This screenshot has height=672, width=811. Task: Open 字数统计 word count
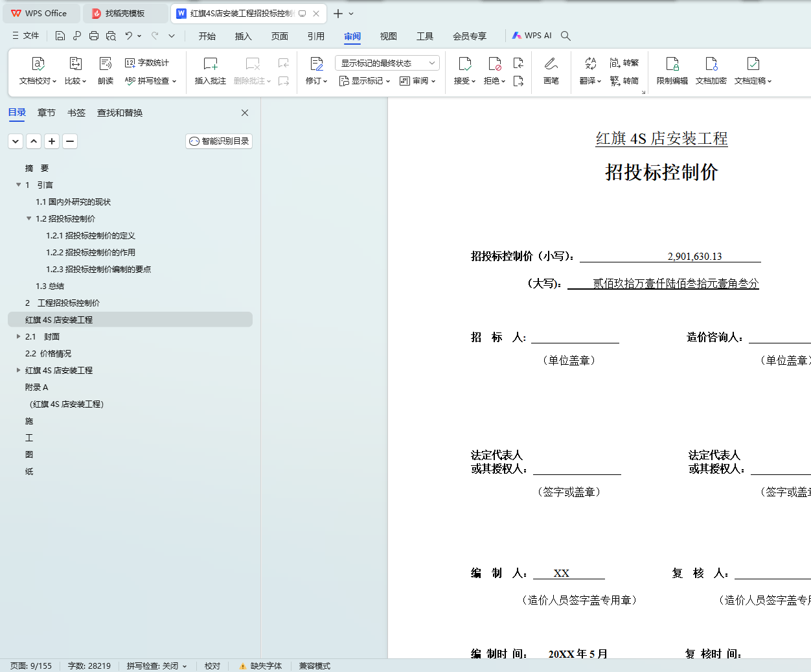(147, 63)
